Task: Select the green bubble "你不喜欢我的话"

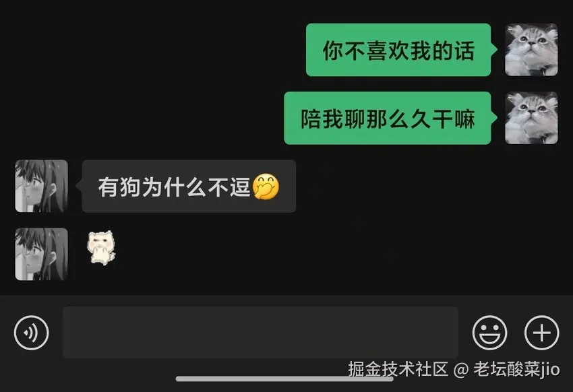Action: tap(398, 50)
